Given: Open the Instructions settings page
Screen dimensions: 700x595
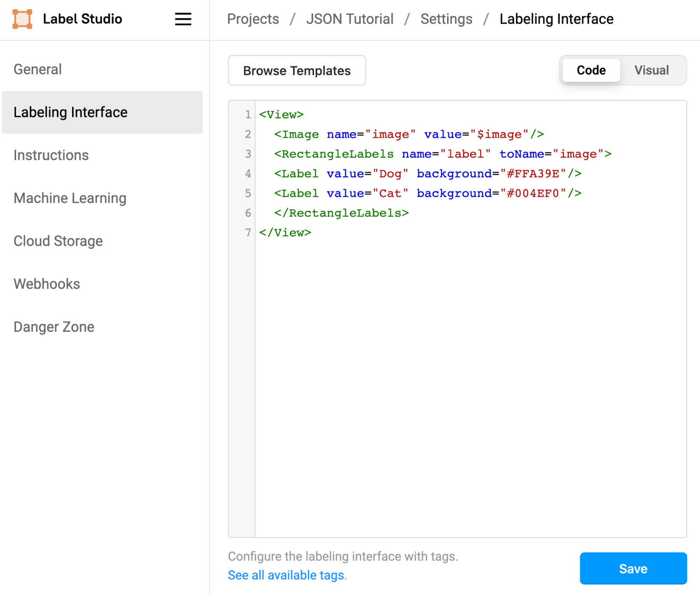Looking at the screenshot, I should coord(51,155).
